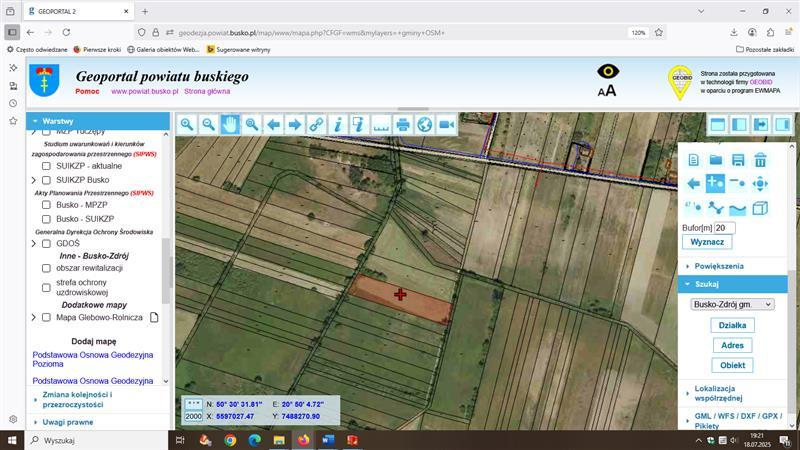Toggle the Busko - MPZP layer checkbox
Viewport: 800px width, 450px height.
(46, 205)
